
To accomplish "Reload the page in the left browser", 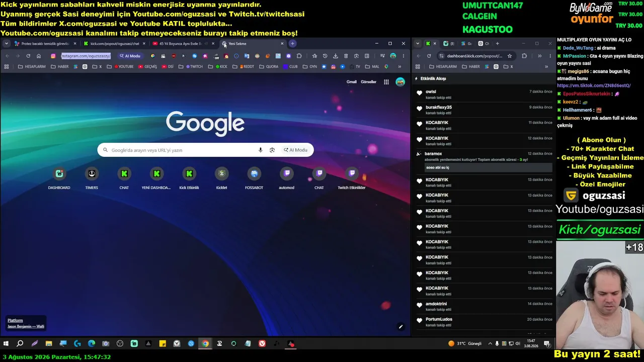I will 28,56.
